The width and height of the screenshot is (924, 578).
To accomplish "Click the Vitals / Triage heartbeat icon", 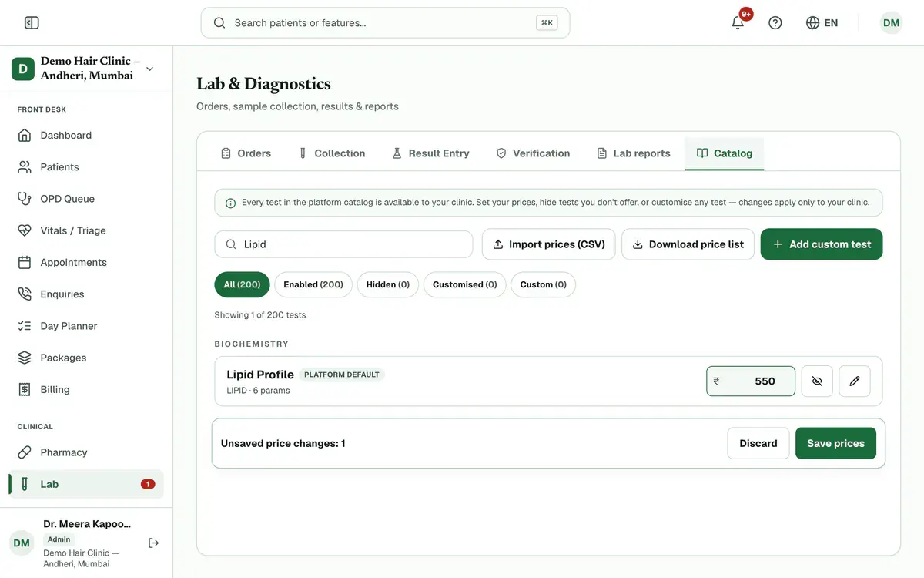I will [25, 230].
